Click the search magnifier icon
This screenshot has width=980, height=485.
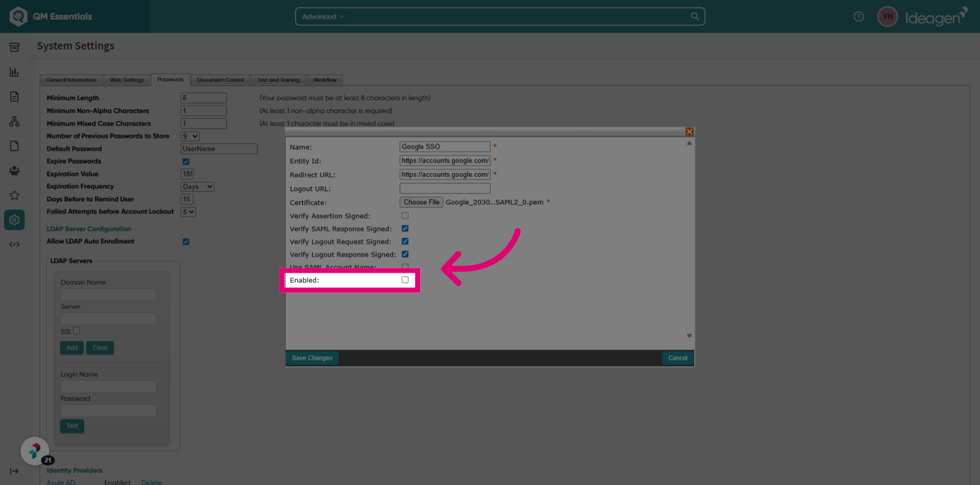[x=695, y=16]
